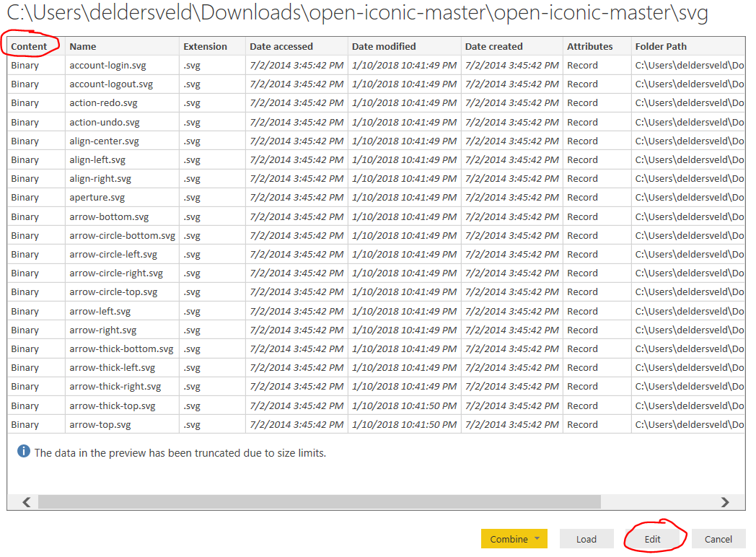
Task: Click the info icon beside the truncation message
Action: (24, 452)
